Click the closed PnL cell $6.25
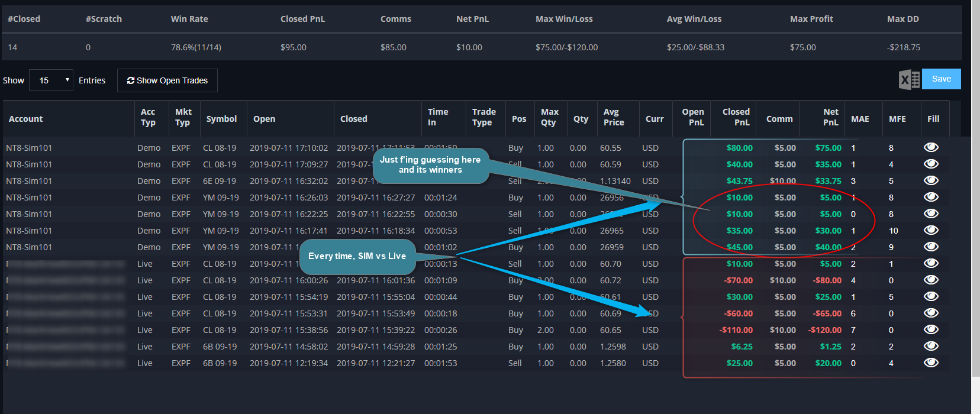The image size is (980, 414). point(742,347)
